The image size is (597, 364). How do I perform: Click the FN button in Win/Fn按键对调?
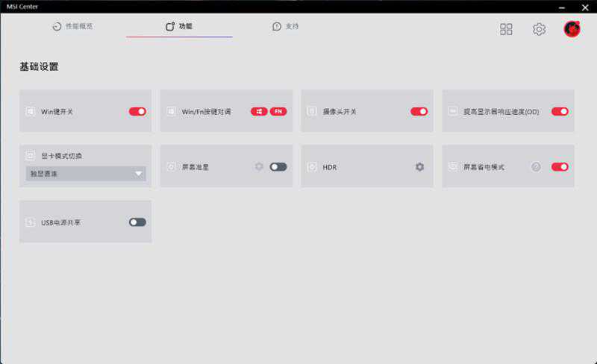tap(278, 111)
